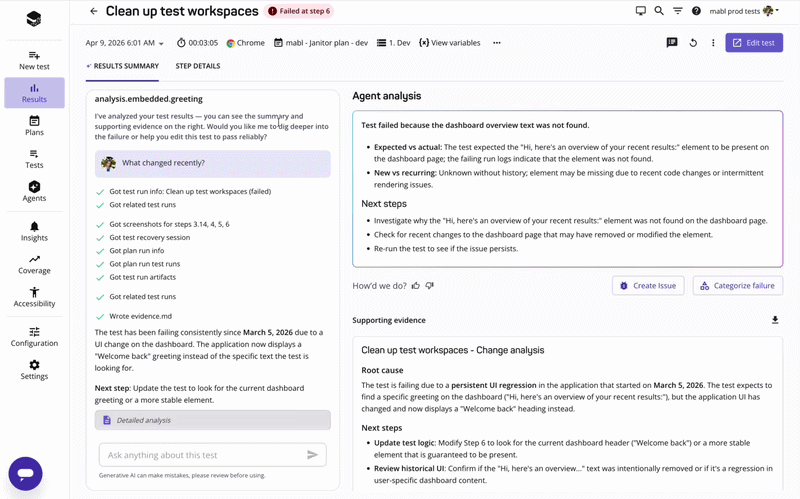Go back using the arrow beside title
Screen dimensions: 800x499
[x=94, y=11]
